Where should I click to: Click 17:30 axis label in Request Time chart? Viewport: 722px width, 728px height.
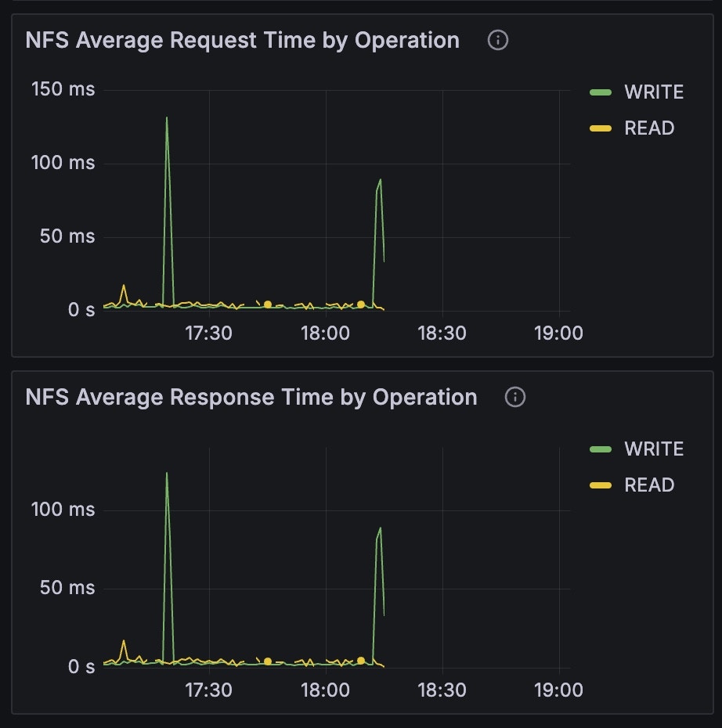point(208,333)
